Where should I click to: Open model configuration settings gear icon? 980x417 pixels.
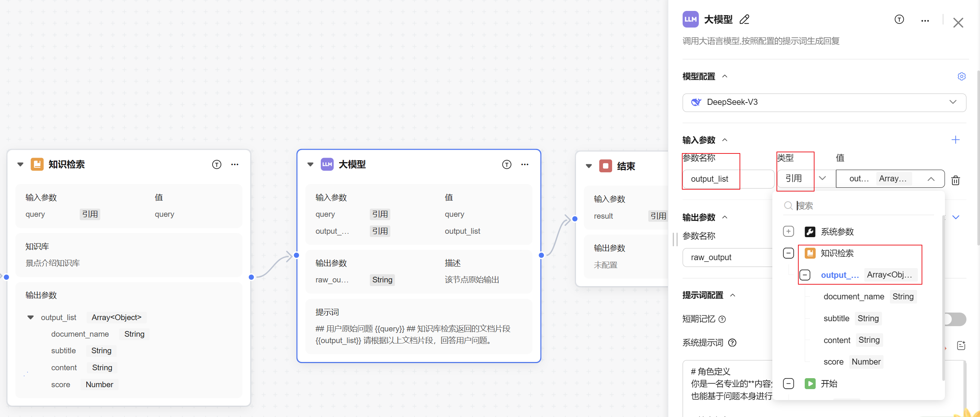pos(961,77)
